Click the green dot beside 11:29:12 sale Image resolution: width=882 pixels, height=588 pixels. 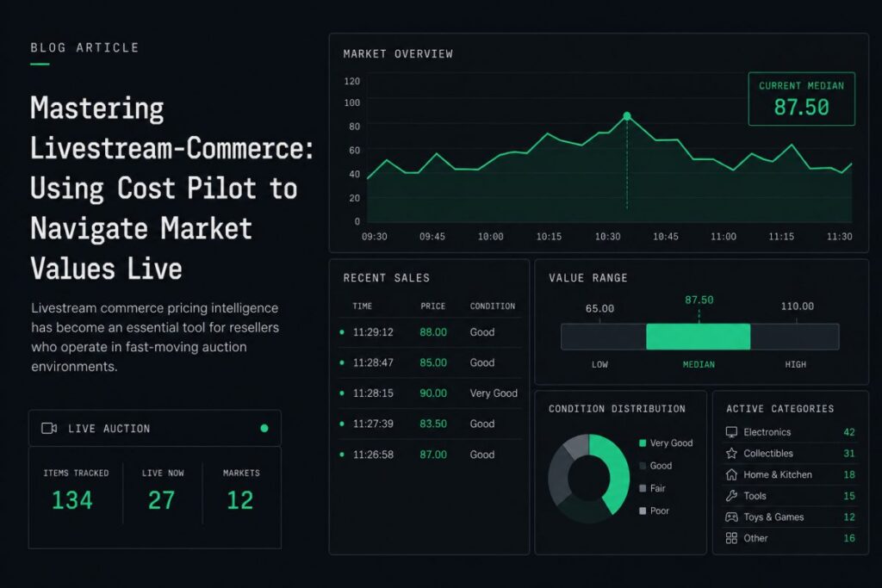coord(342,332)
